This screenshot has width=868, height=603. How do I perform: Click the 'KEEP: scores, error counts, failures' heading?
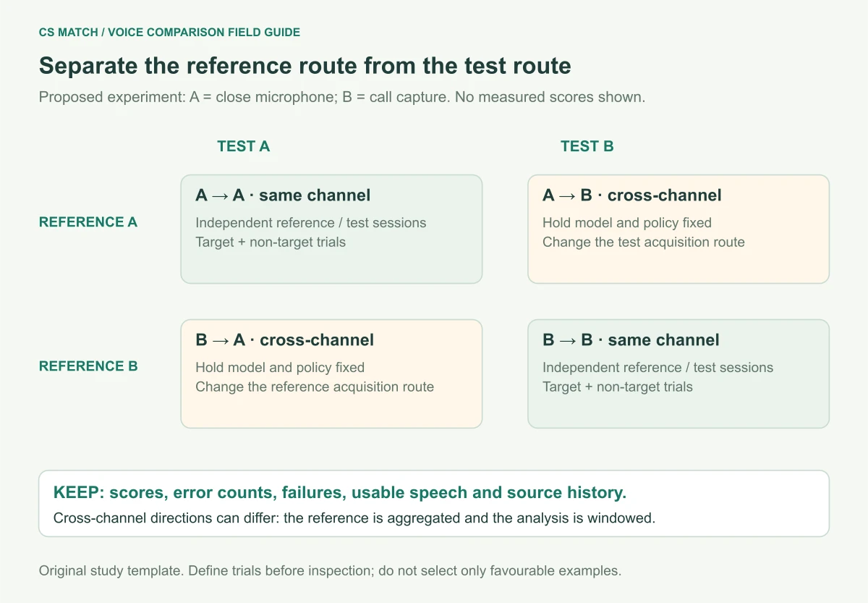coord(340,493)
